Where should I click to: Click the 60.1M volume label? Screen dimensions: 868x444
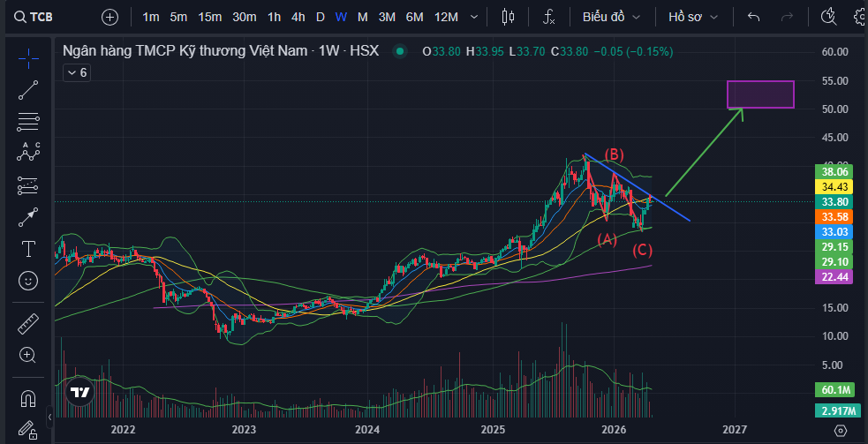pos(834,390)
